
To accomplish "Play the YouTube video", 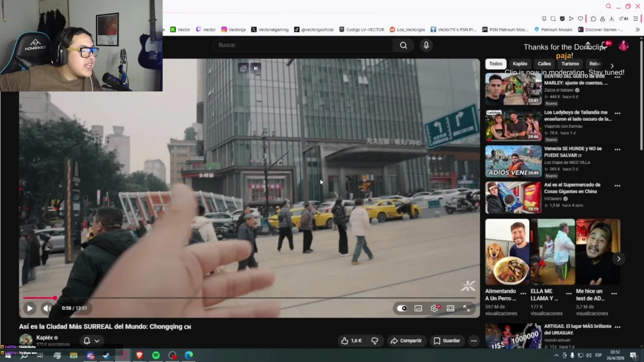I will (30, 308).
